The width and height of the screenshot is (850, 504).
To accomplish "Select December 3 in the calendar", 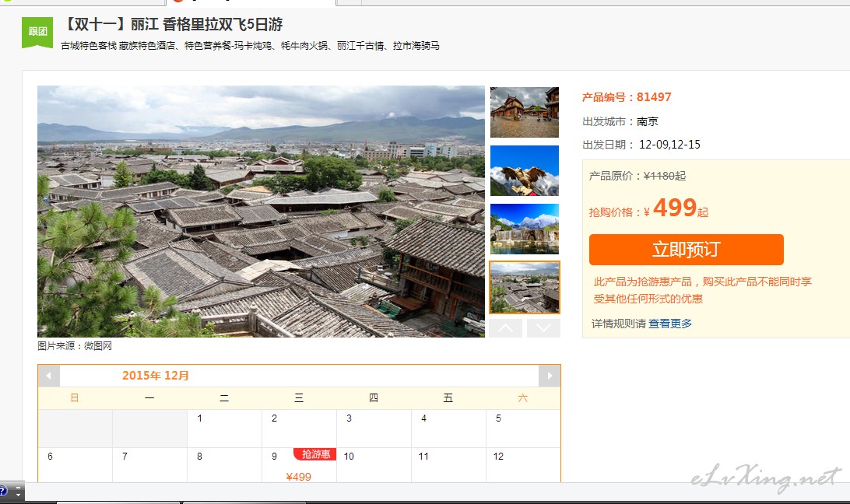I will (x=374, y=428).
